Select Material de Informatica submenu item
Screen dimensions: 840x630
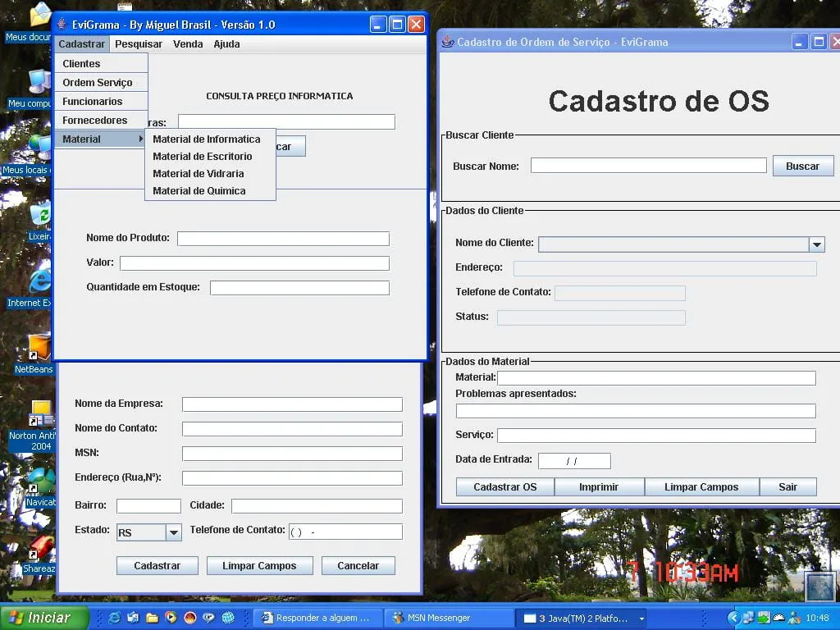pyautogui.click(x=206, y=139)
